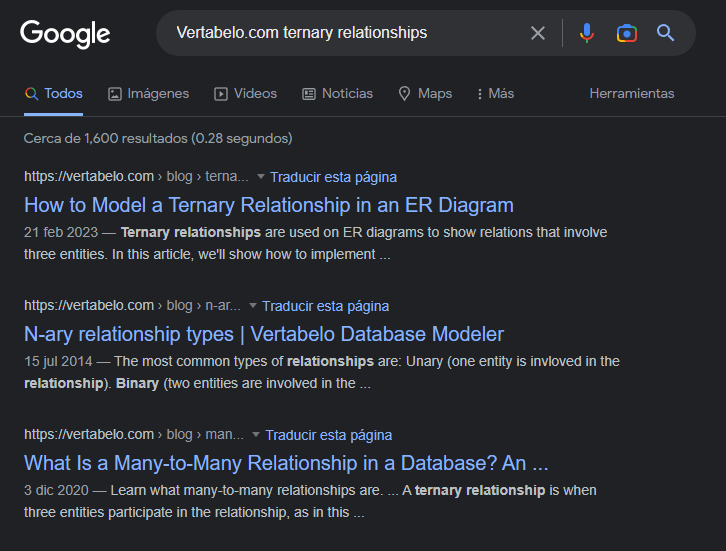Viewport: 726px width, 551px height.
Task: Open the Noticias tab
Action: pyautogui.click(x=337, y=94)
